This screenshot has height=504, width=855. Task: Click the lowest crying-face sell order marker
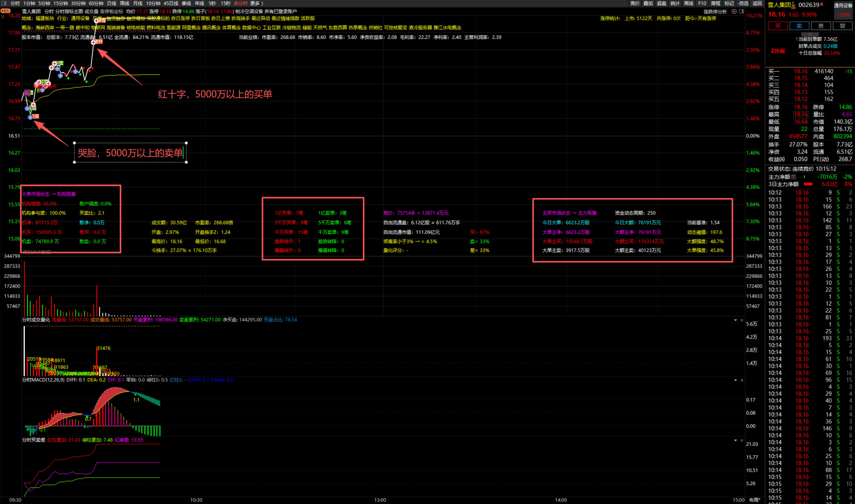[x=30, y=117]
